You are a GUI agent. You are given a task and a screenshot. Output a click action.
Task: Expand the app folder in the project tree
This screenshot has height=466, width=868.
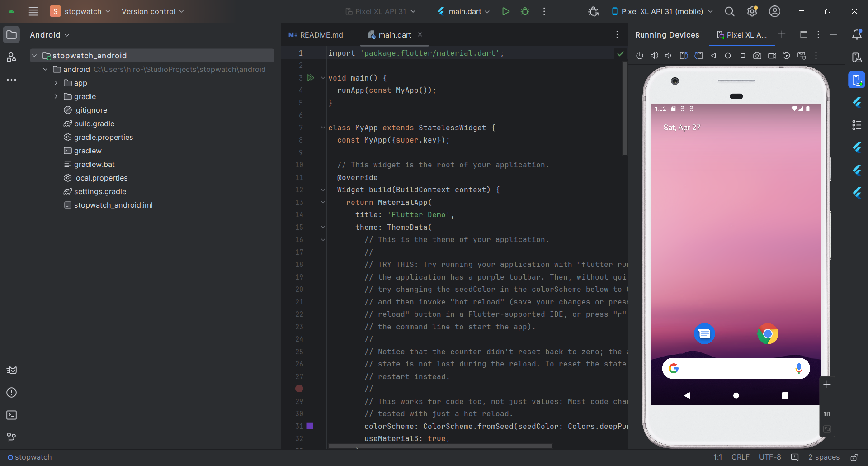pos(56,83)
